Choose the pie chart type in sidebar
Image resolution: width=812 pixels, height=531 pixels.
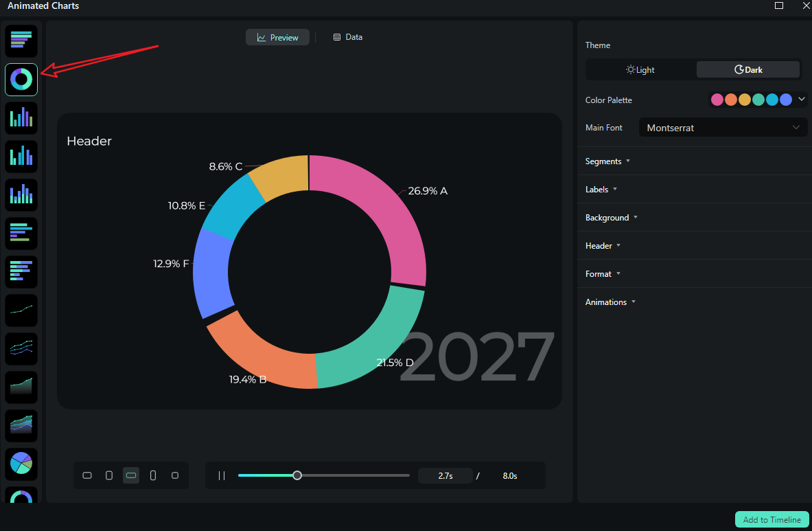[x=21, y=464]
